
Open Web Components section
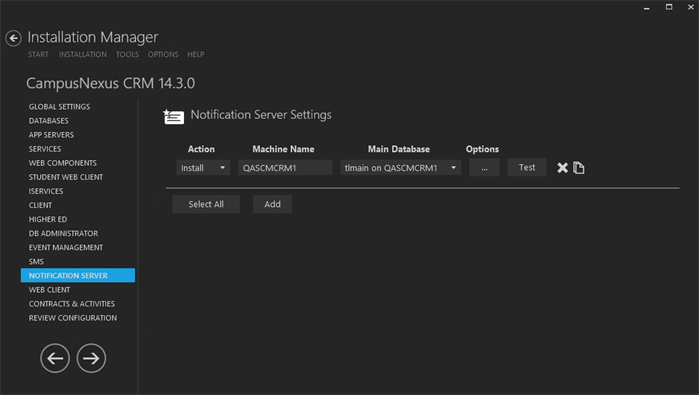62,163
